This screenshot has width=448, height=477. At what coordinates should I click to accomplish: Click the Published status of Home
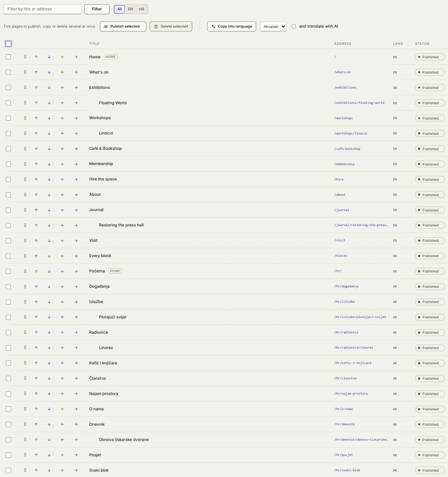(x=430, y=57)
